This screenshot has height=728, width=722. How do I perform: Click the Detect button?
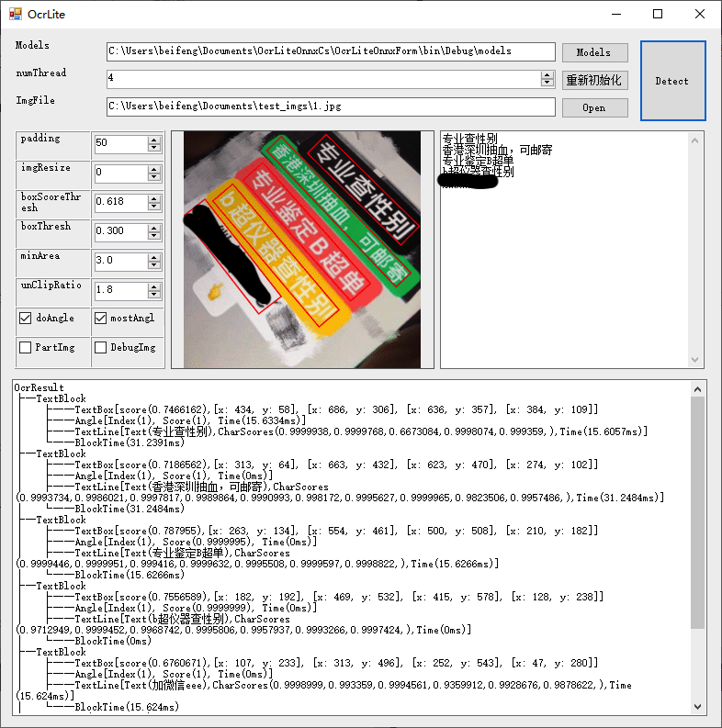coord(672,81)
